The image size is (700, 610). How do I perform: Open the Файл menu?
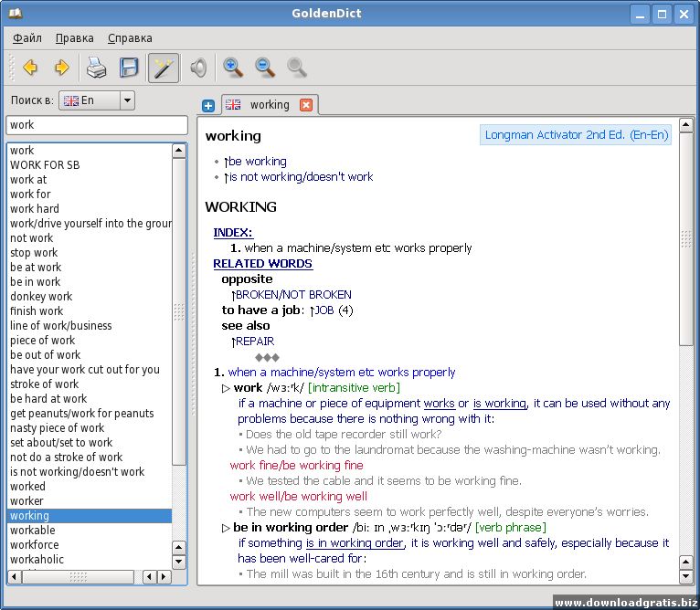(x=27, y=38)
